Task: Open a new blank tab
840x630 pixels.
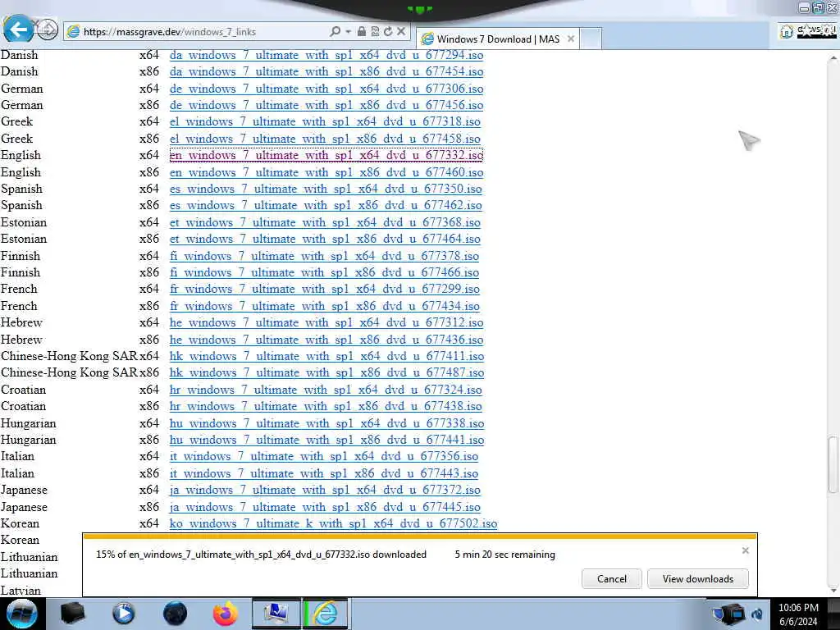Action: tap(591, 39)
